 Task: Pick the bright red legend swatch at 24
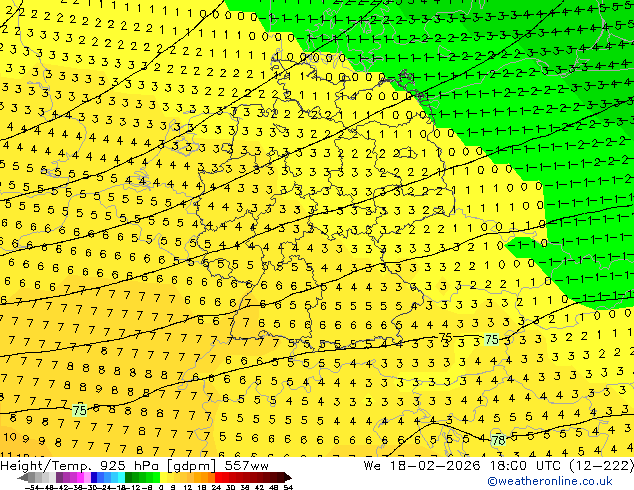pos(218,478)
